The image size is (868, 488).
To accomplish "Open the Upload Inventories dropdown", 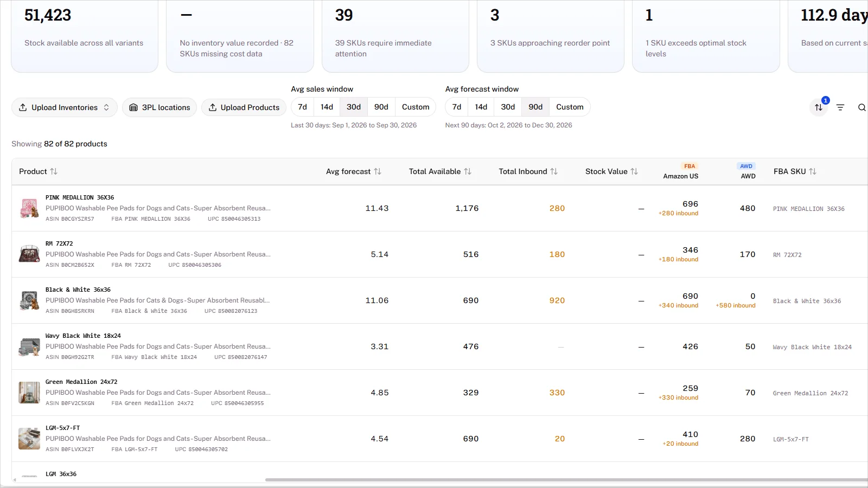I will click(x=65, y=107).
